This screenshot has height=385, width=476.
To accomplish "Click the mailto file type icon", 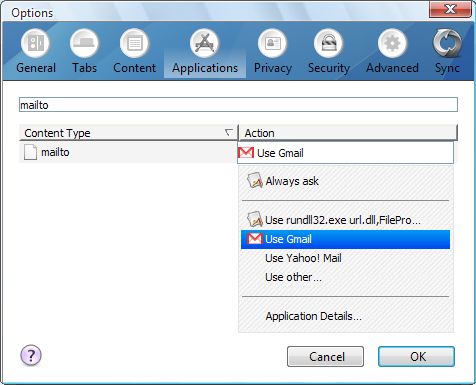I will click(30, 153).
